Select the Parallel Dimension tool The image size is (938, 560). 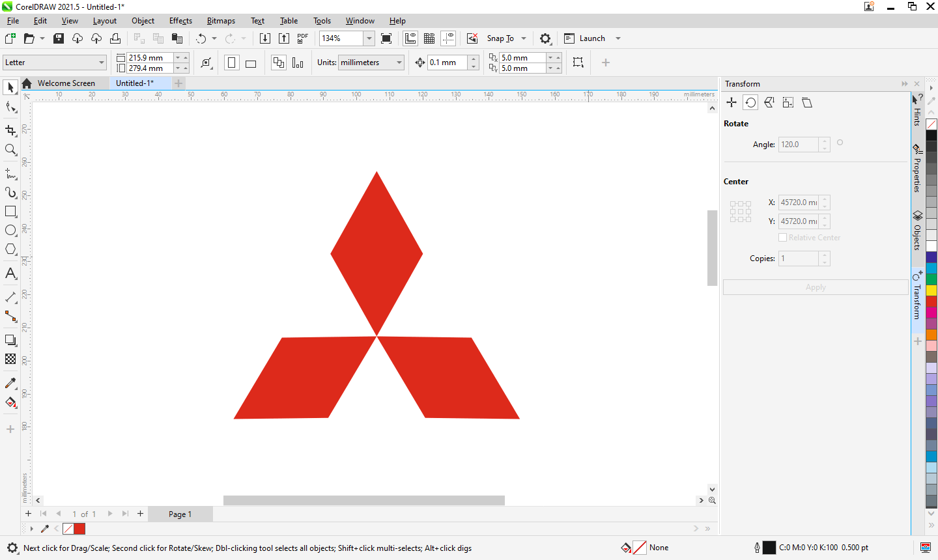10,297
